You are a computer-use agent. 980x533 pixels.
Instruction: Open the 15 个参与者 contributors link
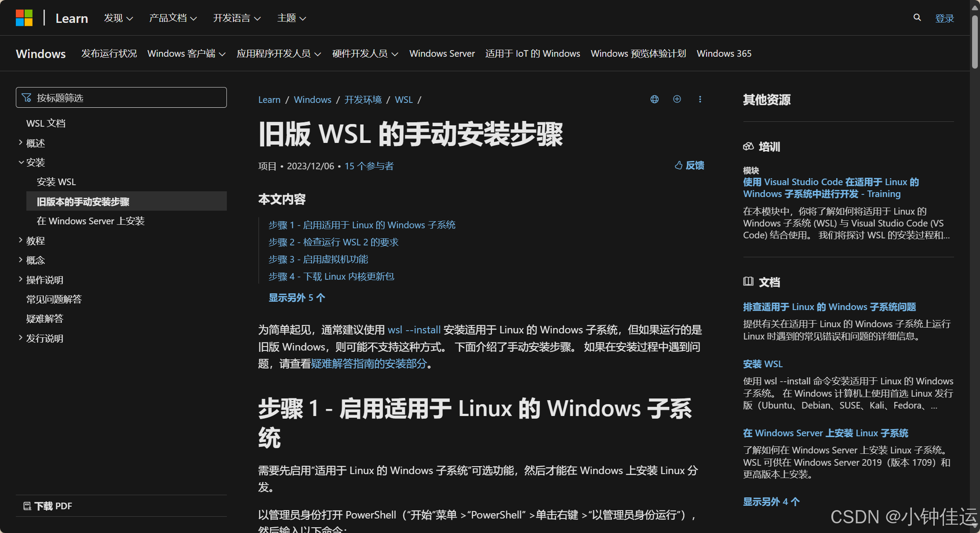(369, 166)
